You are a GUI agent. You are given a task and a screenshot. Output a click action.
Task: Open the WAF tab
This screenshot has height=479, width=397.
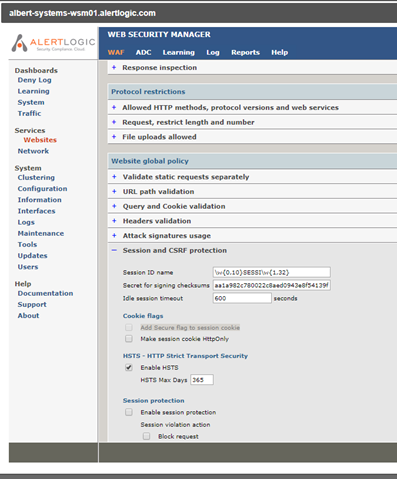coord(116,53)
